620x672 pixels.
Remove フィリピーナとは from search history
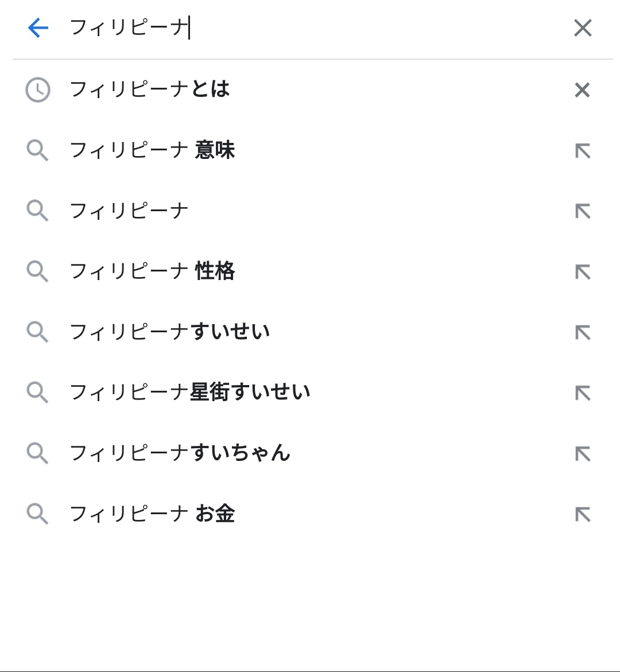coord(582,90)
